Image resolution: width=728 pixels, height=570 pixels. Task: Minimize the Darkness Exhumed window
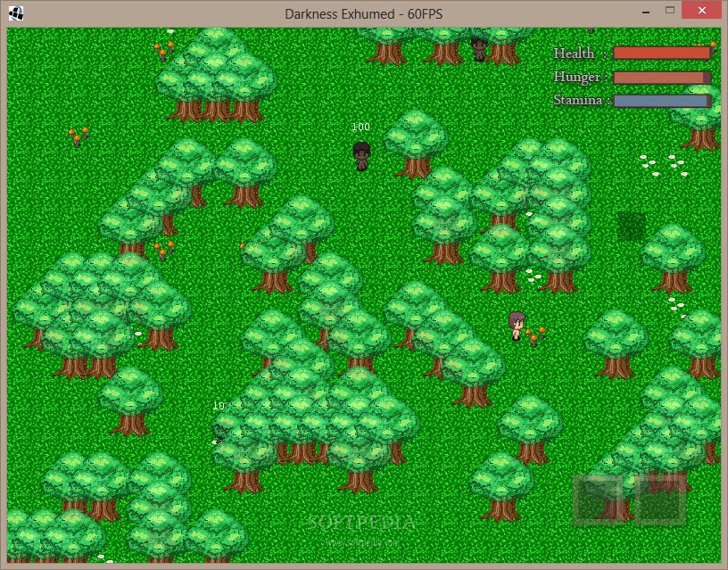coord(645,11)
